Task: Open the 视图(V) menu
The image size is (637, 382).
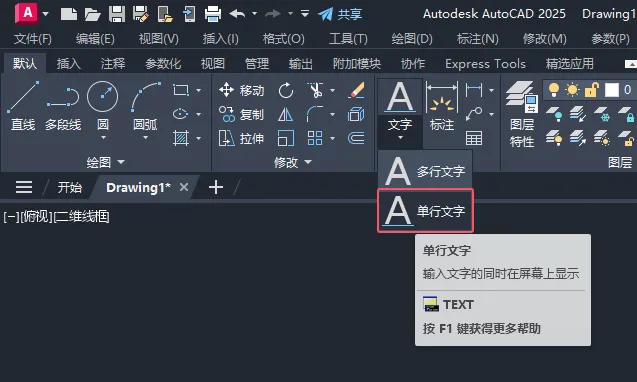Action: point(158,39)
